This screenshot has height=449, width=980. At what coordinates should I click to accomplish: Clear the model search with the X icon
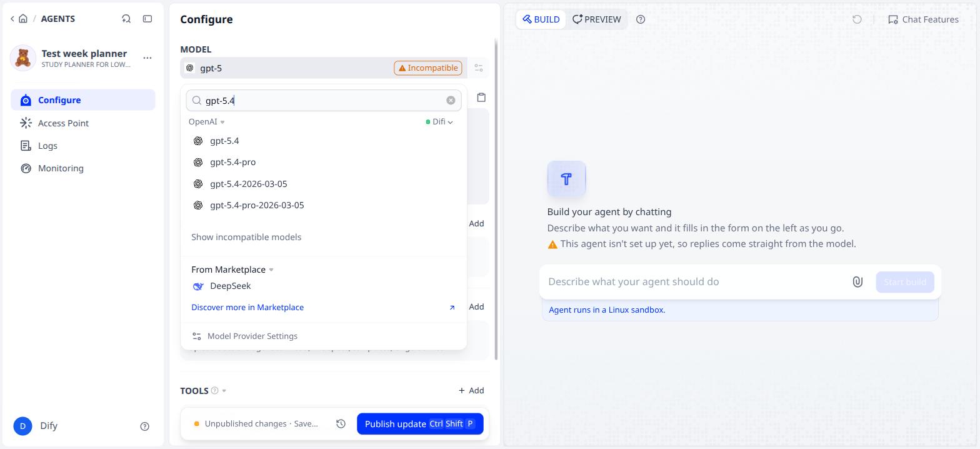click(x=451, y=100)
